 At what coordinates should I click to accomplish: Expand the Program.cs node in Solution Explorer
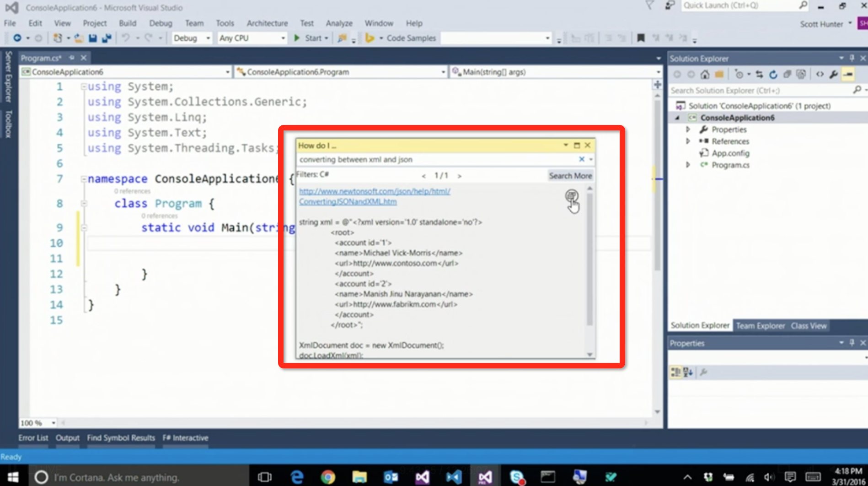click(x=688, y=165)
